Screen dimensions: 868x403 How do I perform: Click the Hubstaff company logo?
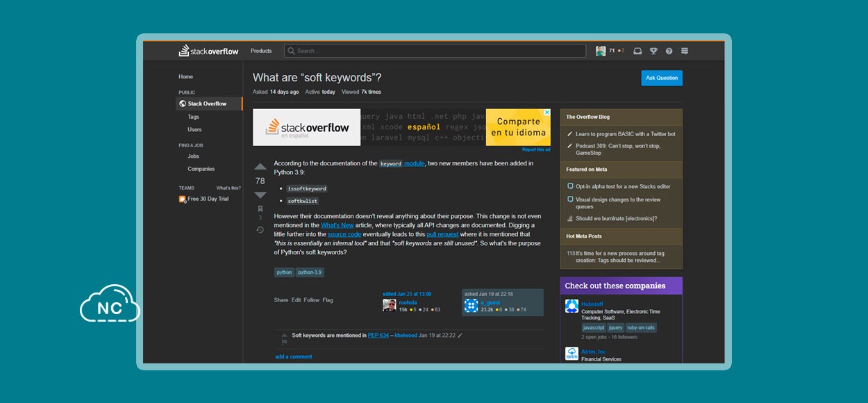point(571,306)
